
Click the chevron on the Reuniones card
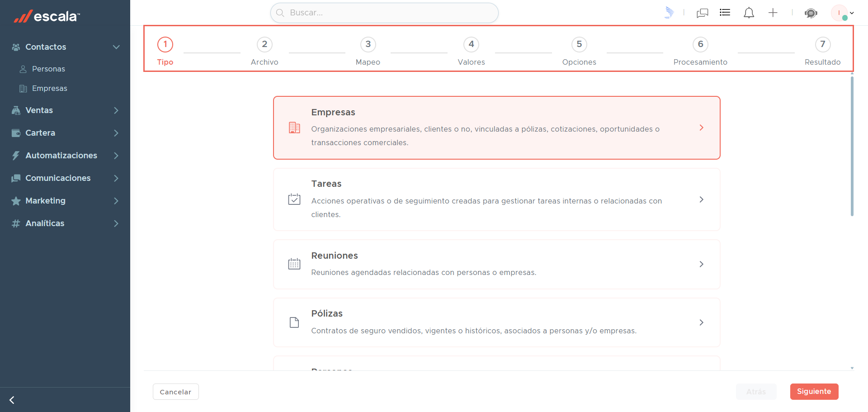click(x=701, y=264)
